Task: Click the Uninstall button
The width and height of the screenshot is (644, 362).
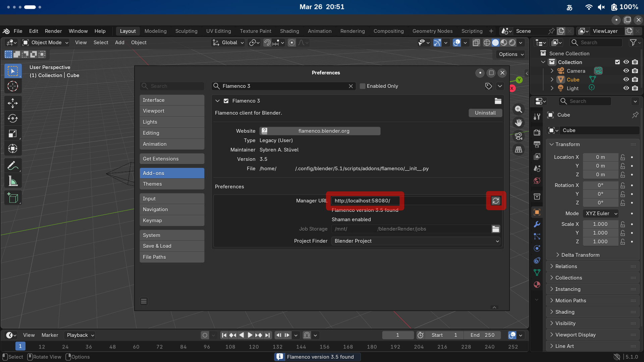Action: pos(485,113)
